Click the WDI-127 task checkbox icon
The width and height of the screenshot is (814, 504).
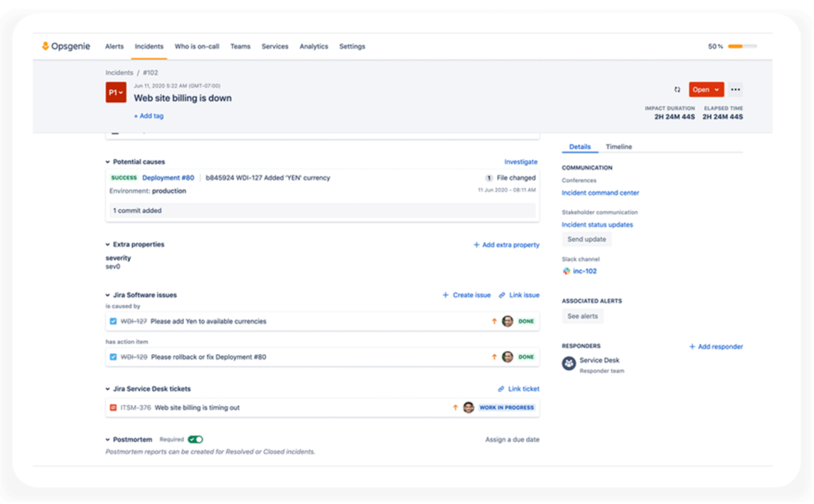click(113, 321)
